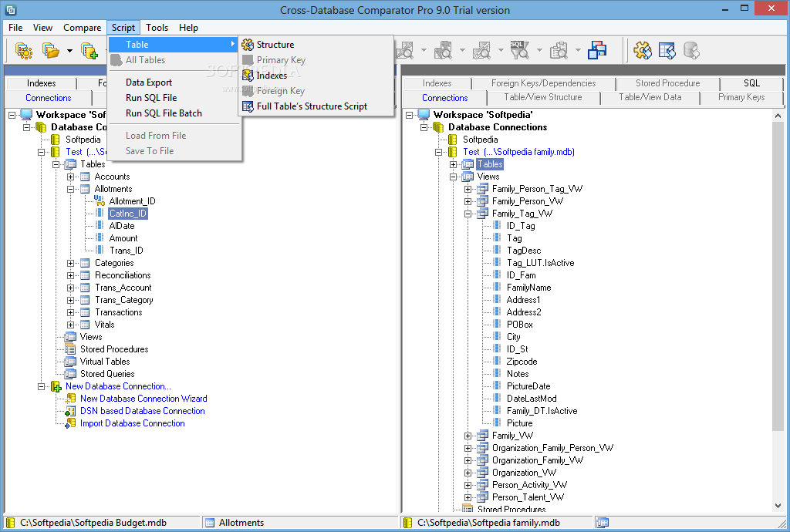Image resolution: width=790 pixels, height=532 pixels.
Task: Switch to Table/View Structure tab
Action: [x=543, y=98]
